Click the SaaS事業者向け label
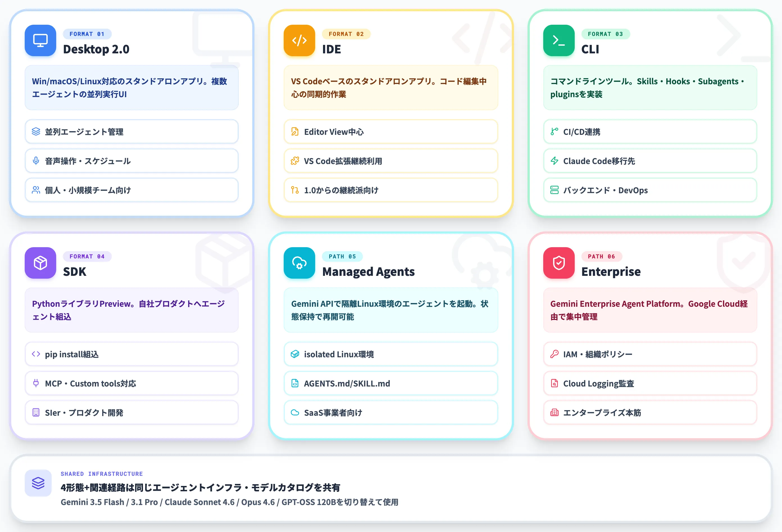Viewport: 782px width, 532px height. 333,413
